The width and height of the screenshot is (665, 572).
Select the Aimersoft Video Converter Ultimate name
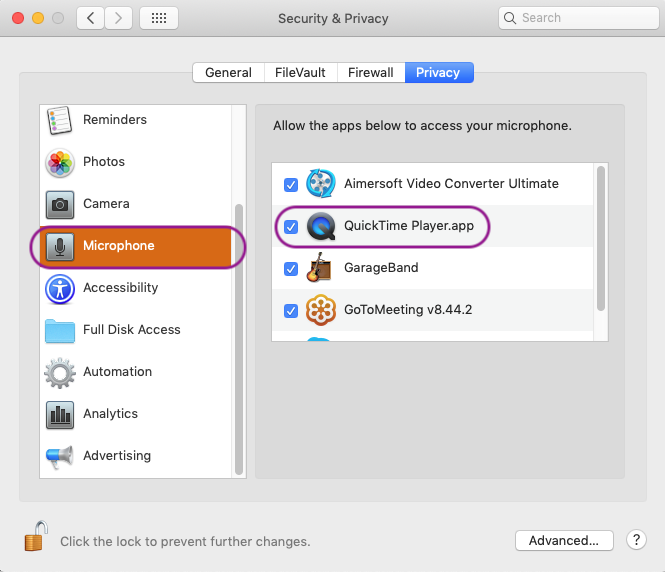(x=451, y=184)
